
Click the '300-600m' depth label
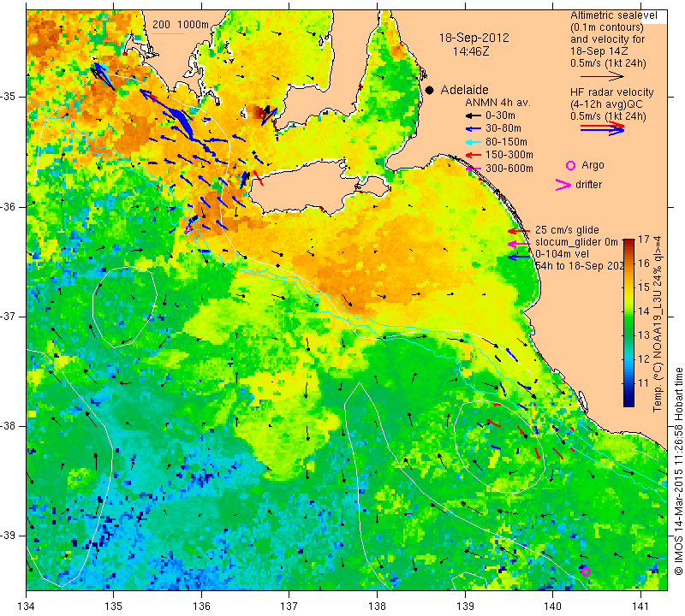tap(509, 169)
